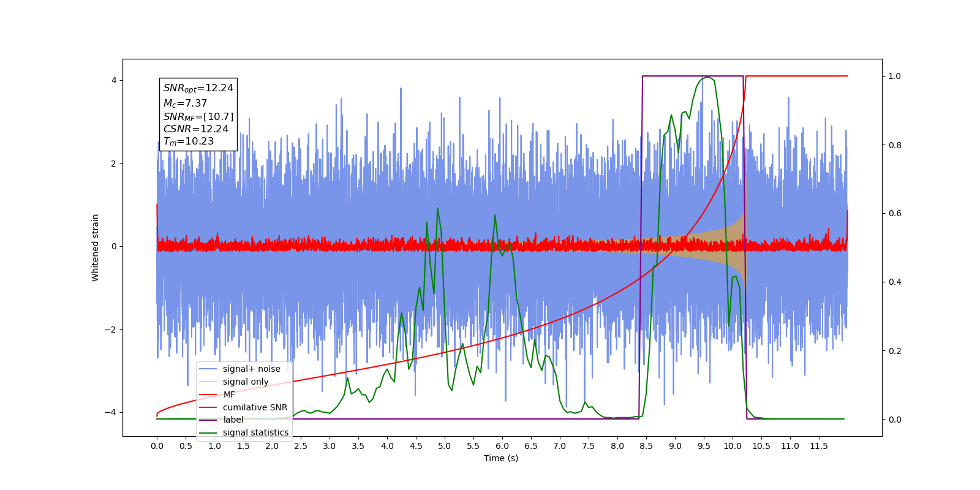This screenshot has height=490, width=980.
Task: Click the 'cumilative SNR' legend entry
Action: (244, 407)
